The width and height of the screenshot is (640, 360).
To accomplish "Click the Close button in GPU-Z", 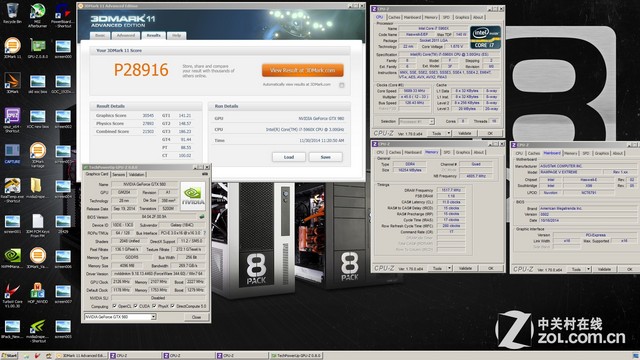I will (196, 317).
